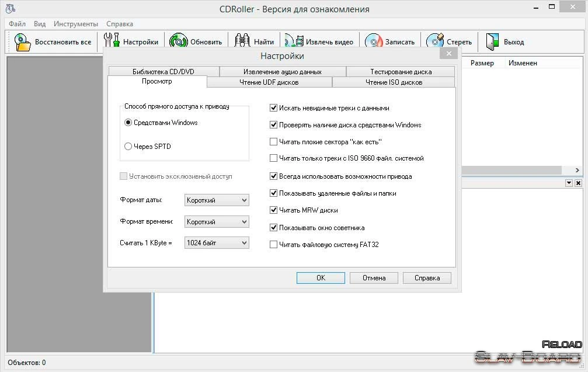Close the Настройки dialog with X
The width and height of the screenshot is (588, 372).
tap(449, 53)
